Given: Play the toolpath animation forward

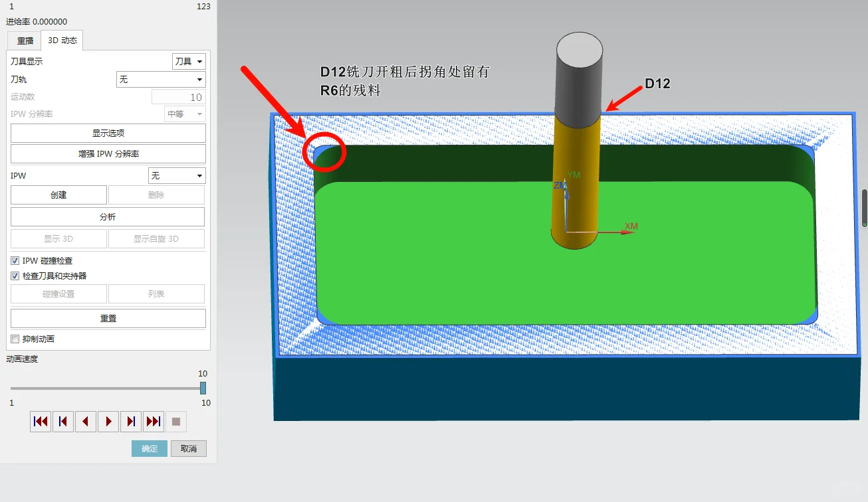Looking at the screenshot, I should [x=108, y=421].
